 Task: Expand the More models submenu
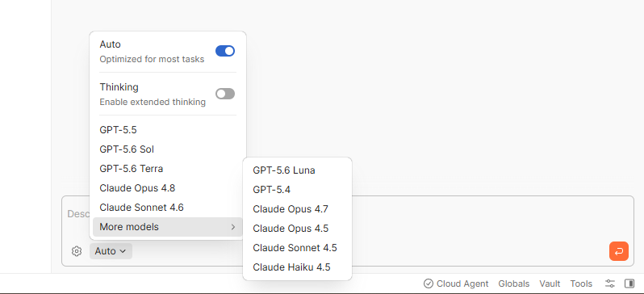tap(168, 227)
